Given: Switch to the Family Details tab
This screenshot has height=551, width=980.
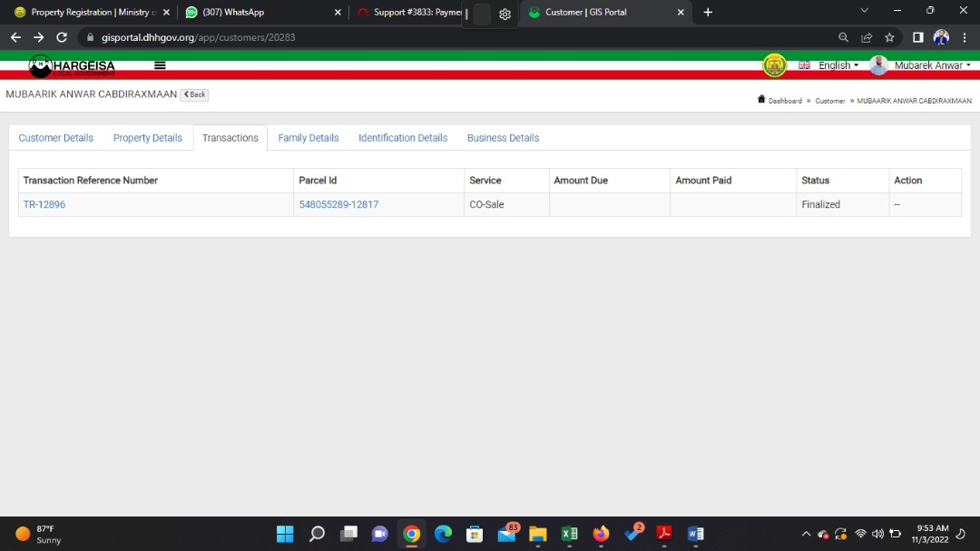Looking at the screenshot, I should tap(309, 138).
